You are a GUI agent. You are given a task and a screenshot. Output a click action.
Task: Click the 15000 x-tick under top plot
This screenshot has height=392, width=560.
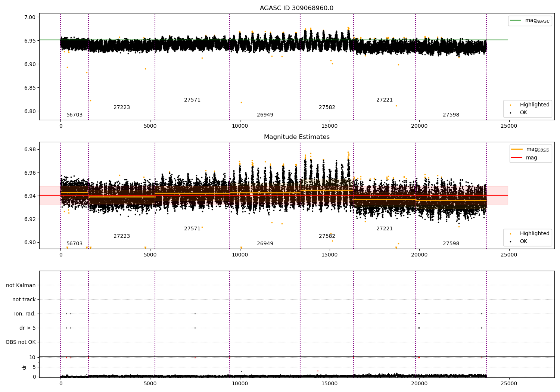click(330, 126)
